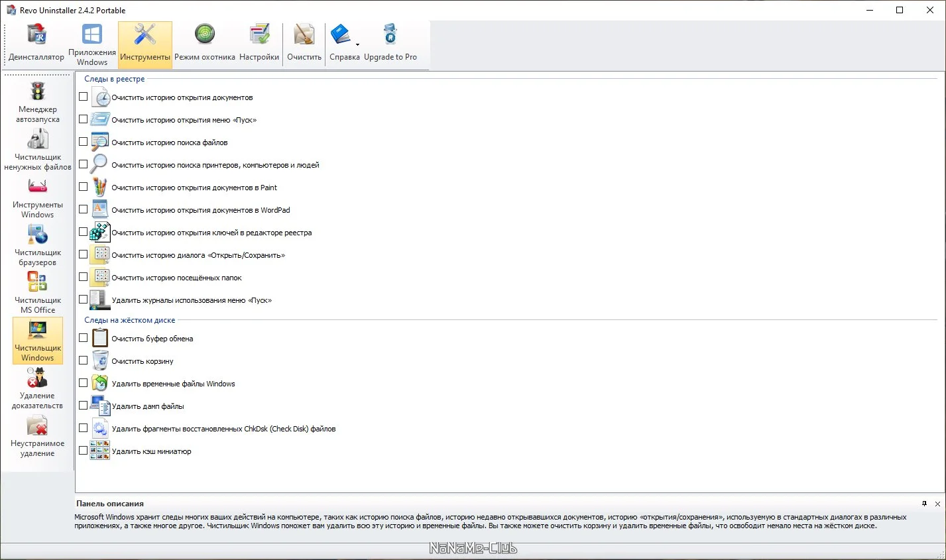
Task: Click the temporary Windows files icon
Action: 100,383
